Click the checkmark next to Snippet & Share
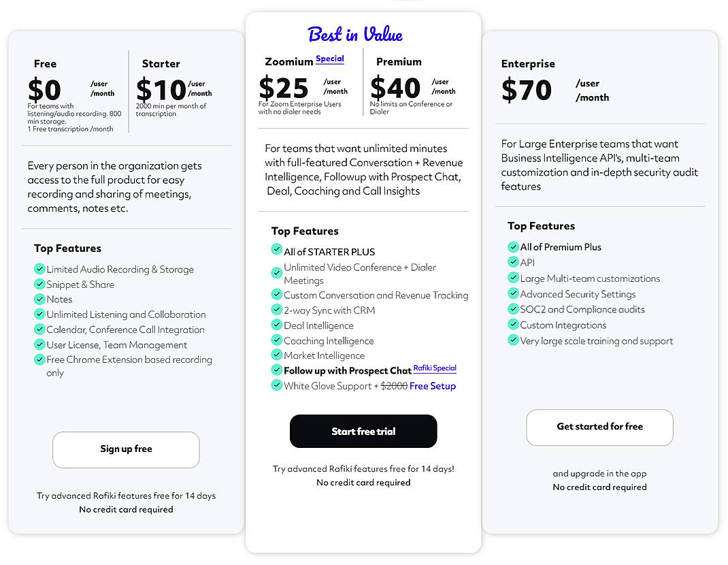728x565 pixels. click(39, 284)
